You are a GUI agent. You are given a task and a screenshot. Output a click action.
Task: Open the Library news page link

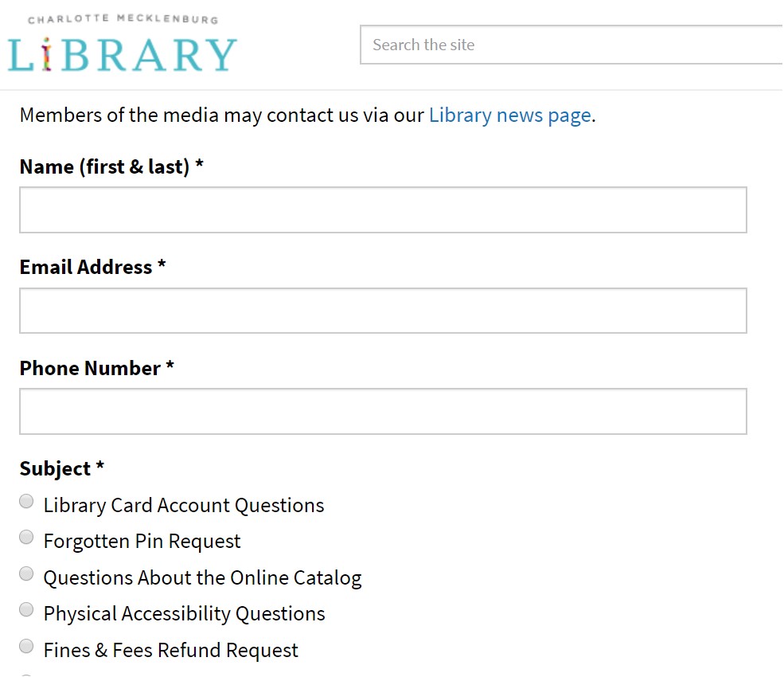510,115
